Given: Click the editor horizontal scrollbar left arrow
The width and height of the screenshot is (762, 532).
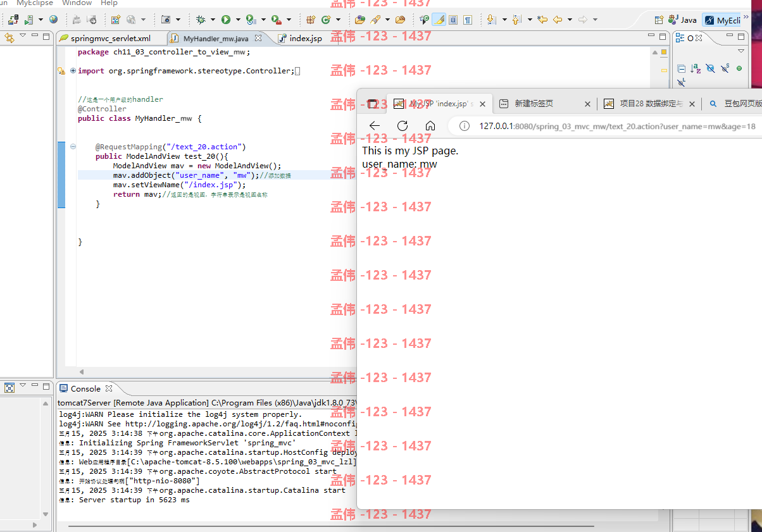Looking at the screenshot, I should (x=81, y=371).
